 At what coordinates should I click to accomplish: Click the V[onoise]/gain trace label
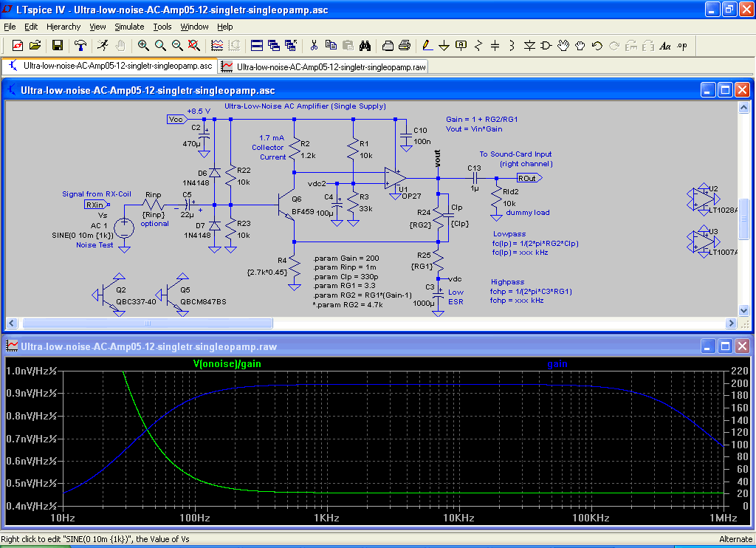[227, 363]
